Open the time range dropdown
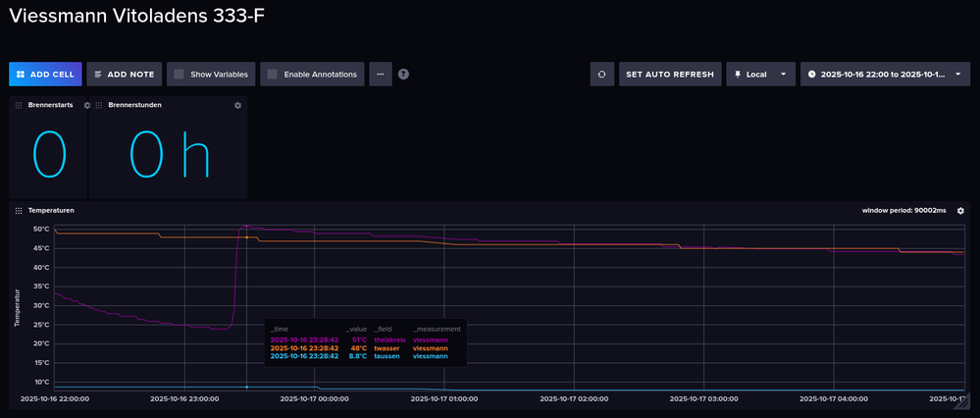Viewport: 980px width, 418px height. coord(885,74)
